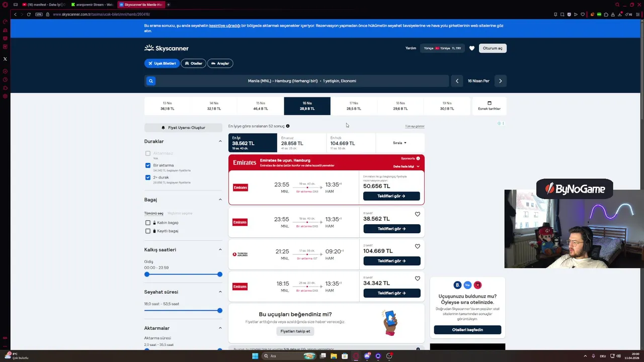Check Kabin bagajı checkbox

click(x=148, y=223)
